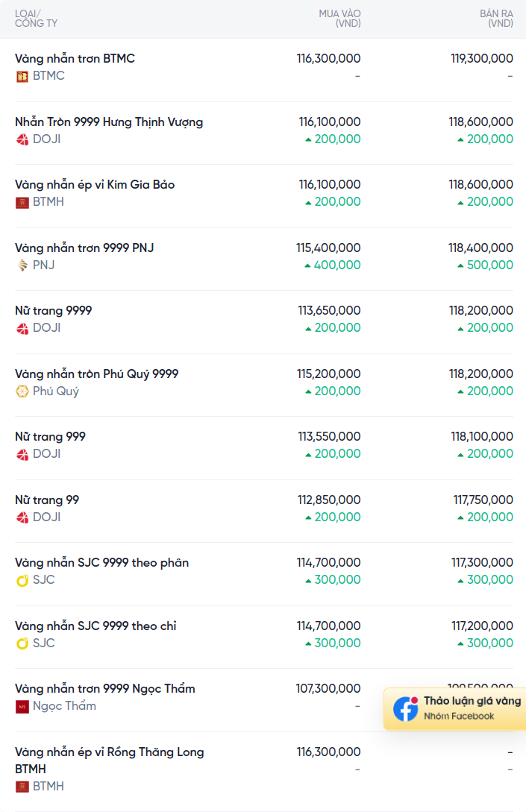Open Vàng nhẫn trơn 9999 PNJ
This screenshot has width=526, height=812.
pyautogui.click(x=84, y=248)
